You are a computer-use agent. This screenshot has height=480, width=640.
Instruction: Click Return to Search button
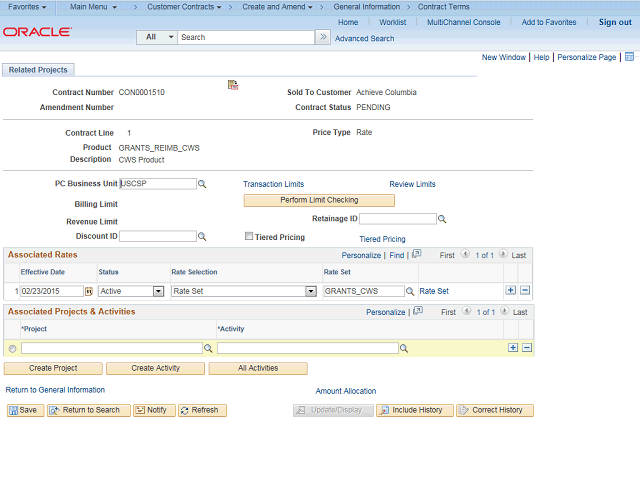click(89, 410)
